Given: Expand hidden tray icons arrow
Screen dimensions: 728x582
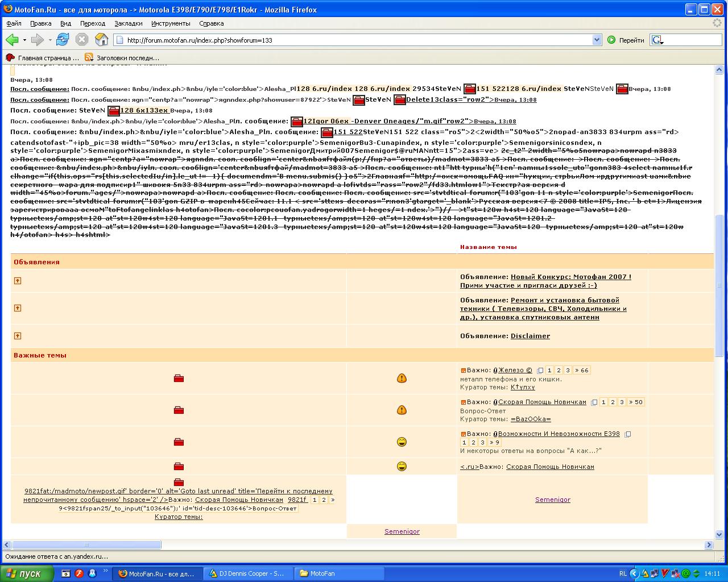Looking at the screenshot, I should [633, 573].
